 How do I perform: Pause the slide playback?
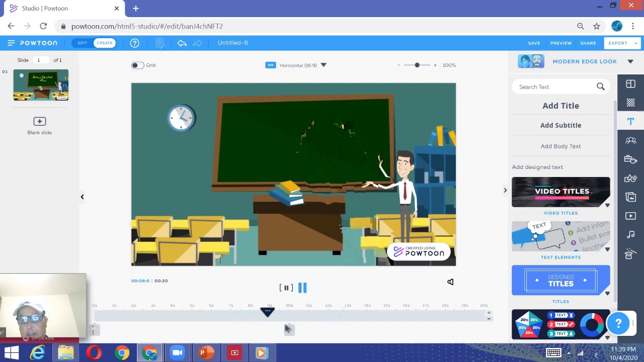tap(302, 288)
